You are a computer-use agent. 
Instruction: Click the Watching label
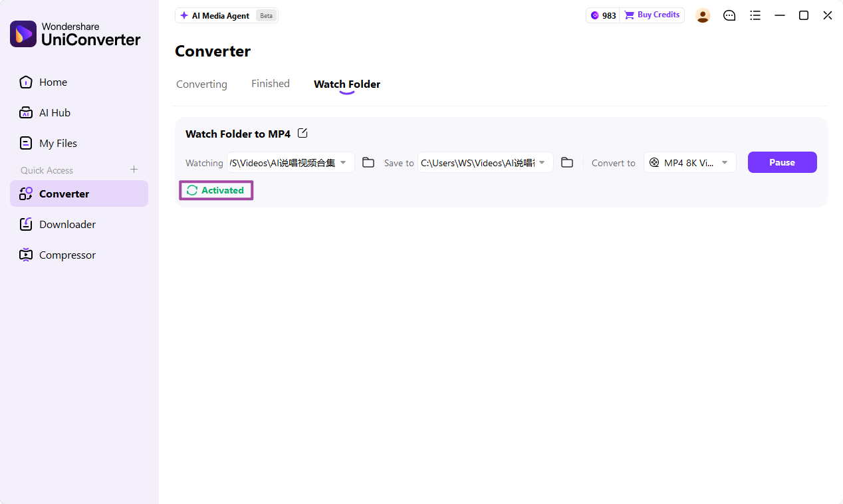[x=204, y=163]
